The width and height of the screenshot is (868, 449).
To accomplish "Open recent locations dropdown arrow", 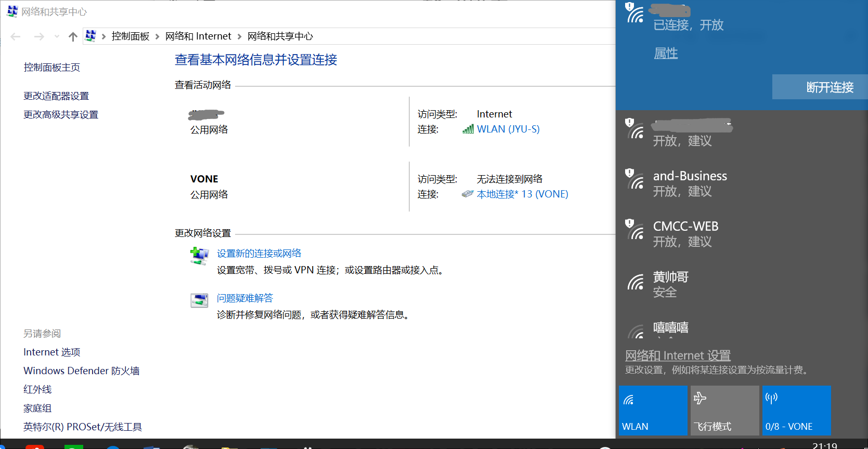I will point(57,36).
